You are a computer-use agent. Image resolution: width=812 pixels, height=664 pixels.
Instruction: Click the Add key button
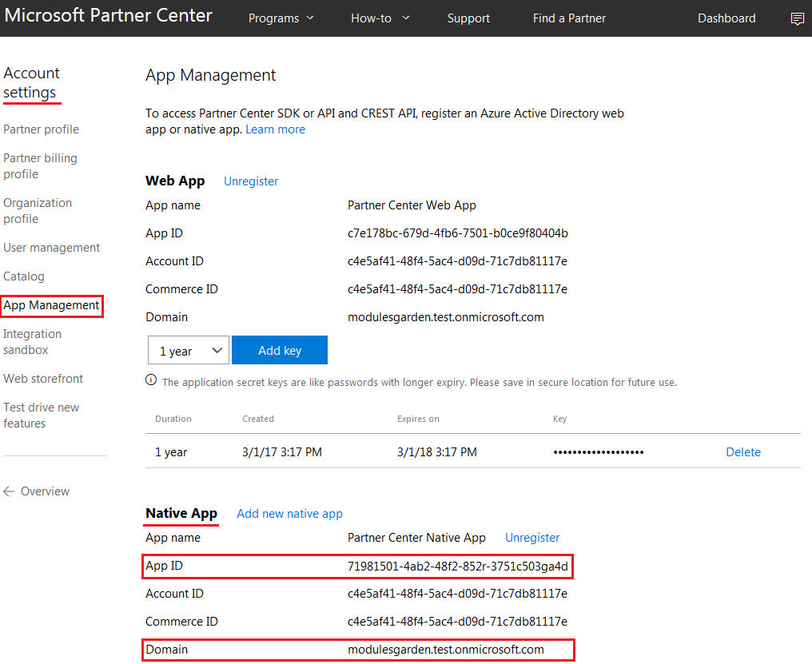click(x=280, y=350)
